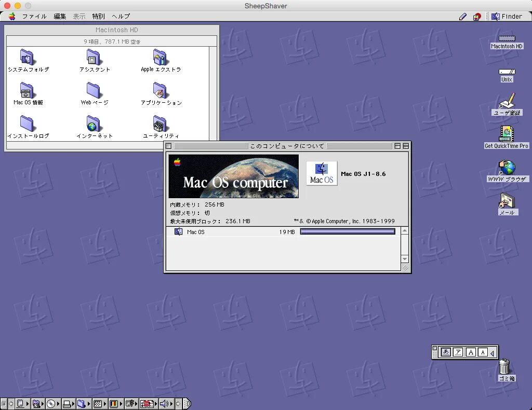Open the システムフォルダ folder icon

point(26,57)
